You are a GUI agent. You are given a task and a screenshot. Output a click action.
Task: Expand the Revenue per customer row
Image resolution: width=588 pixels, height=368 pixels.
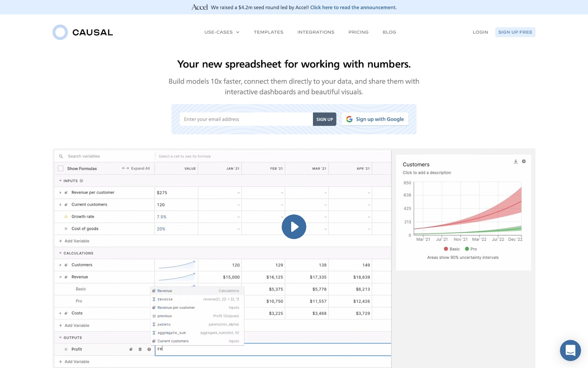pyautogui.click(x=60, y=192)
